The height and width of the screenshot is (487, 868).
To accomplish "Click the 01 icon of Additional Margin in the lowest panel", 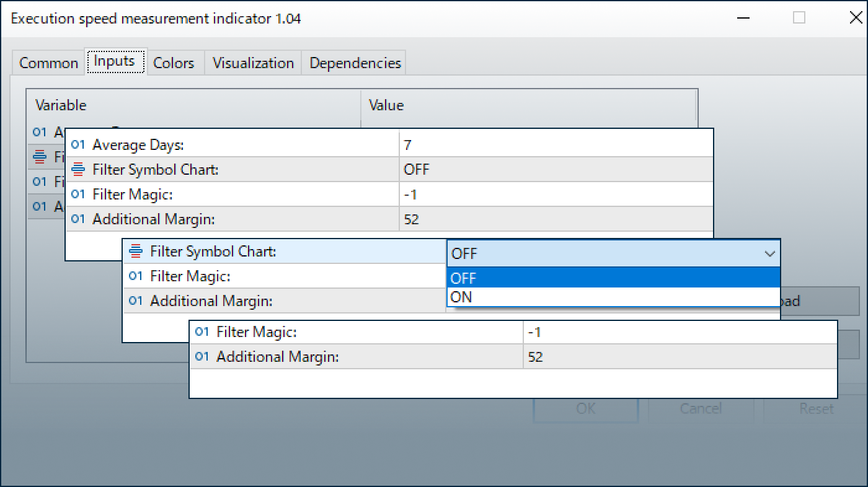I will pyautogui.click(x=201, y=357).
